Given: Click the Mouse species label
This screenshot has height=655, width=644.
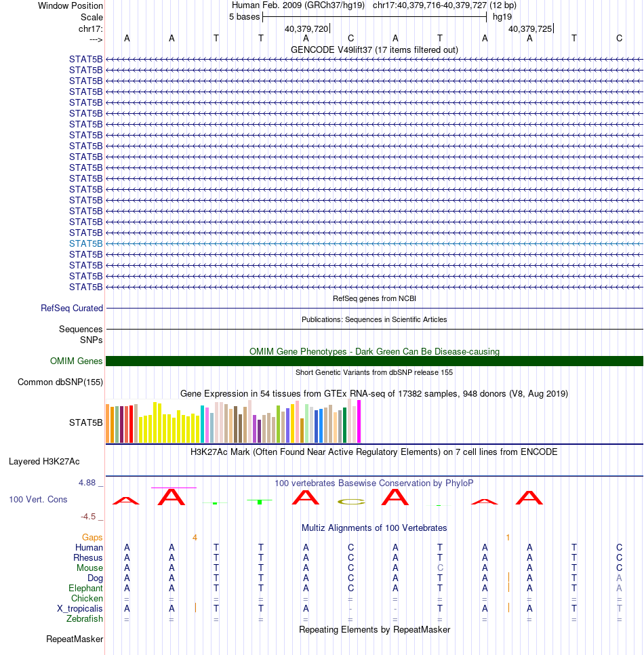Looking at the screenshot, I should (89, 568).
